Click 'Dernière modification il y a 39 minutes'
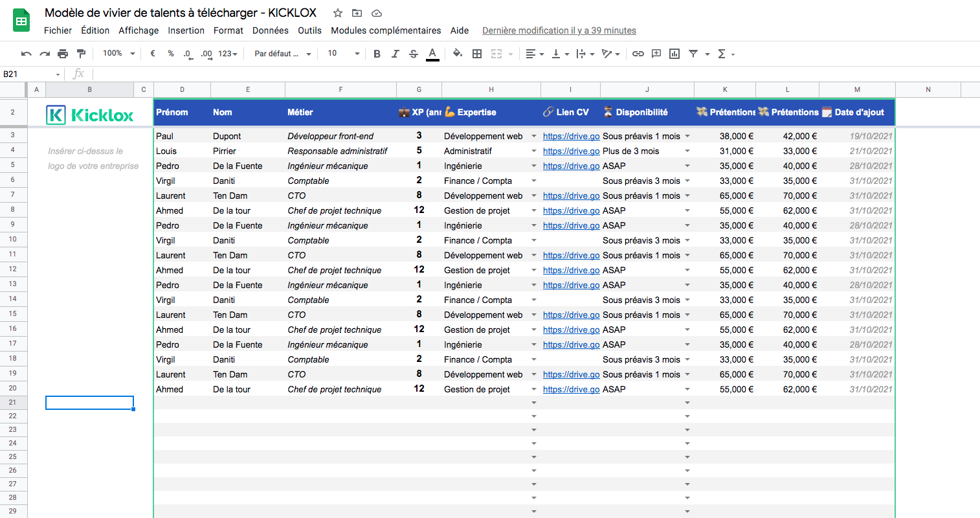This screenshot has width=980, height=518. coord(559,30)
